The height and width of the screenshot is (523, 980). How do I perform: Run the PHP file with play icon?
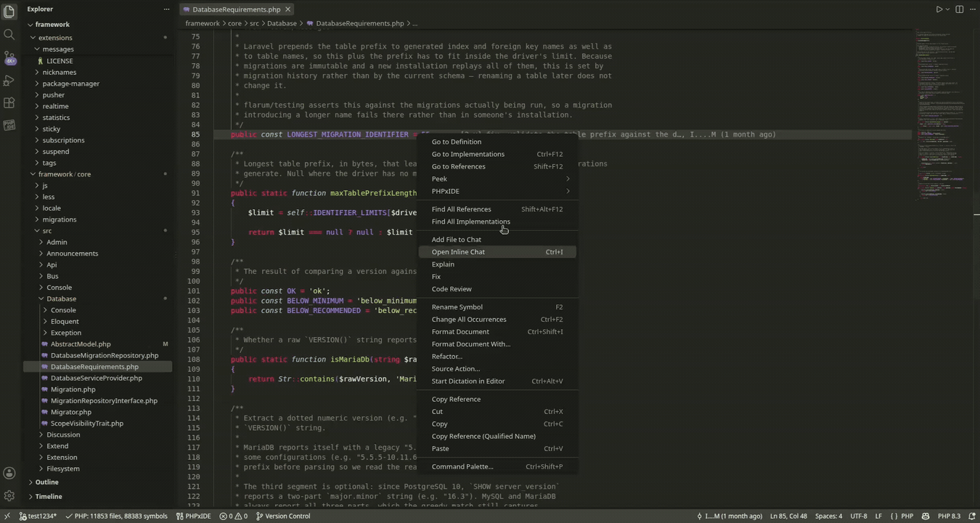pyautogui.click(x=939, y=9)
